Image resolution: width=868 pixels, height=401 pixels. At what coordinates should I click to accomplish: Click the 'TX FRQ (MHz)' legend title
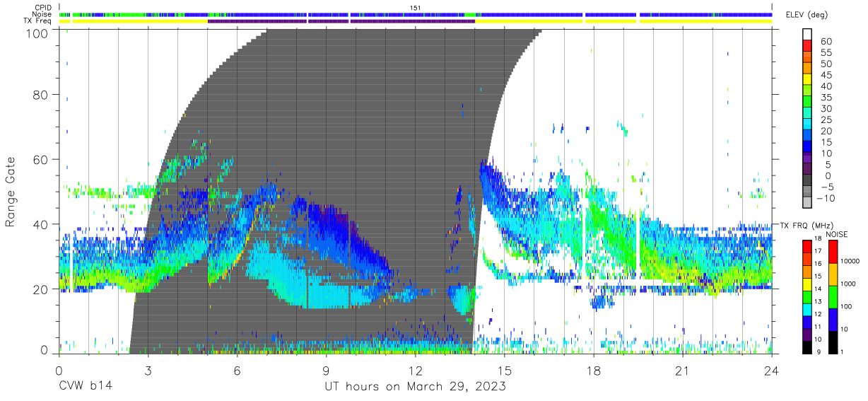point(806,226)
